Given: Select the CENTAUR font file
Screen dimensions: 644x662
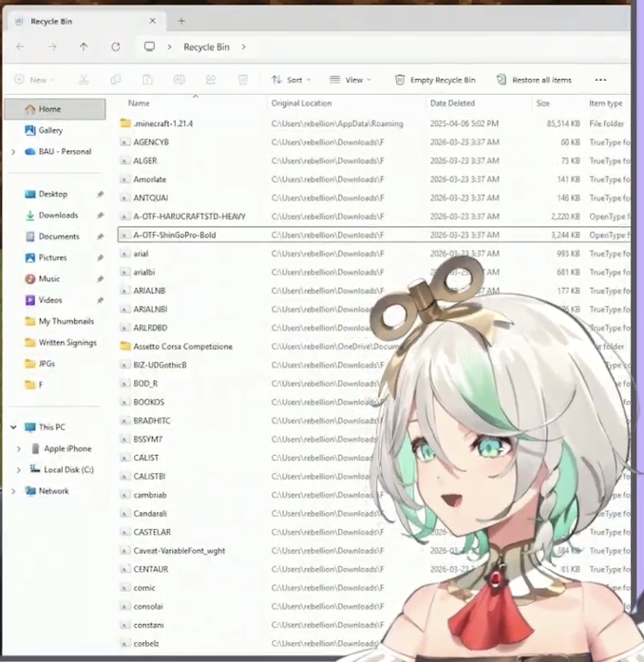Looking at the screenshot, I should click(373, 570).
